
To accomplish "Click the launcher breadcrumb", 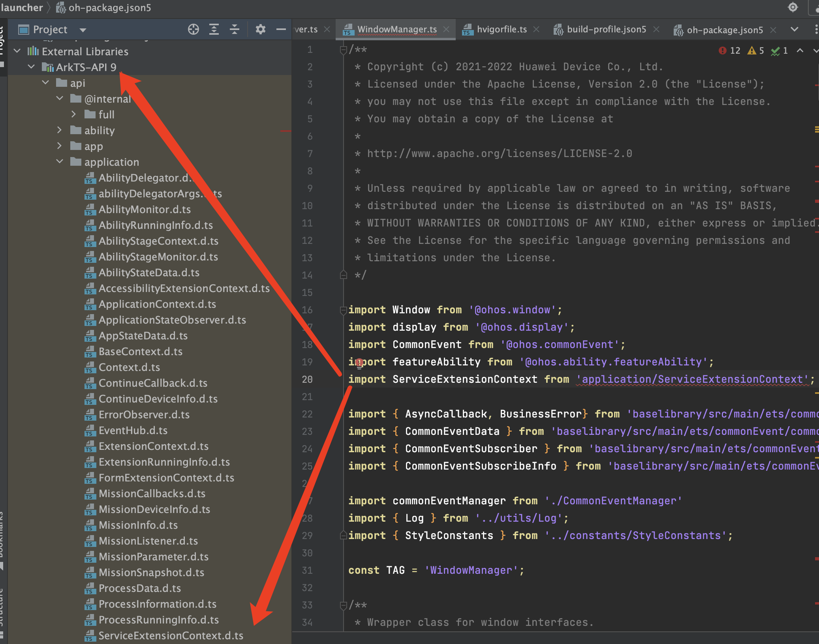I will coord(22,7).
